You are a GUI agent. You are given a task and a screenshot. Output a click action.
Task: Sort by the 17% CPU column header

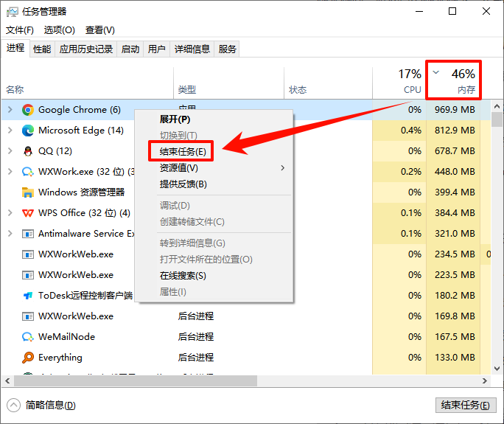click(399, 83)
